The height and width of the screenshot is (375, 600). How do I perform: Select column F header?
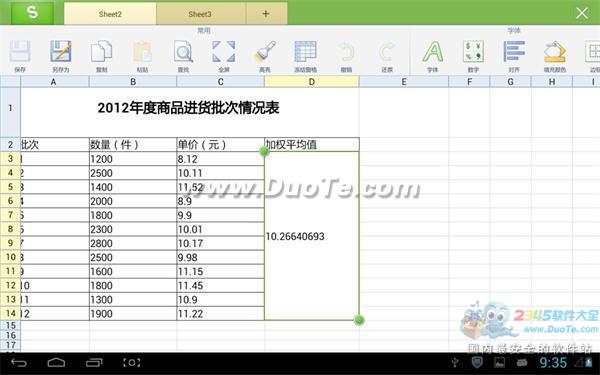point(469,82)
